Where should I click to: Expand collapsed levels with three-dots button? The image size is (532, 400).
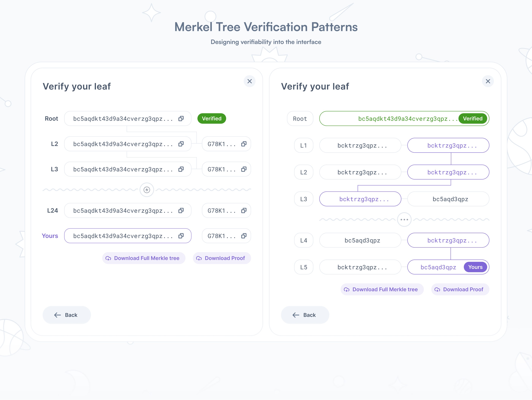pos(404,220)
